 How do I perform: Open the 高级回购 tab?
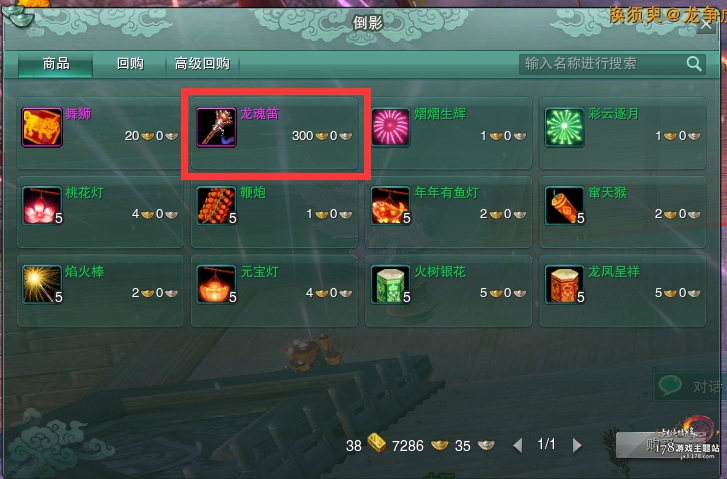[x=203, y=64]
